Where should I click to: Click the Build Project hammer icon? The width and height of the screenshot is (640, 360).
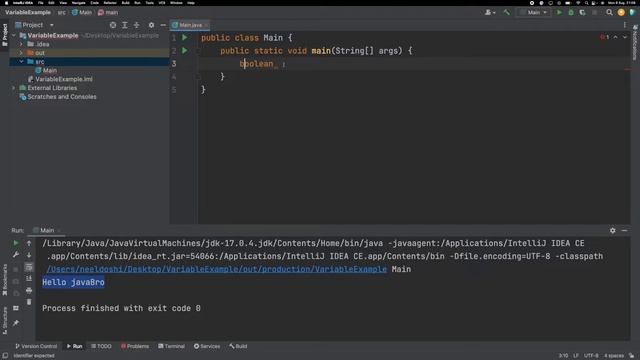tap(507, 12)
